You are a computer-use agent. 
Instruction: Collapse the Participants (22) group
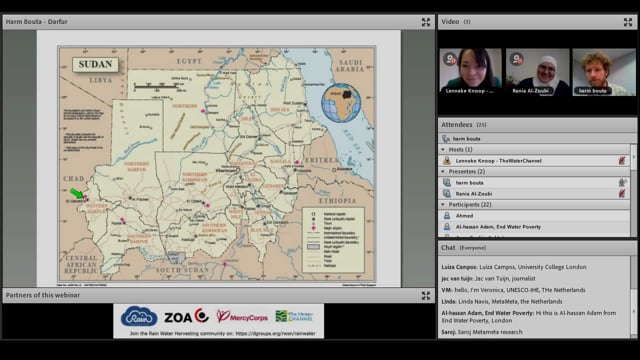(443, 204)
